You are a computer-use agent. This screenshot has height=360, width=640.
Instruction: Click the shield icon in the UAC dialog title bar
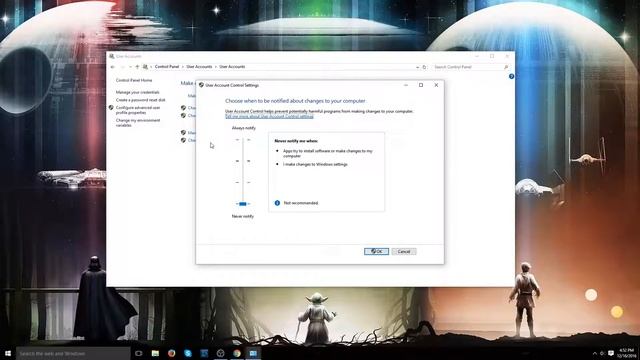pos(201,85)
